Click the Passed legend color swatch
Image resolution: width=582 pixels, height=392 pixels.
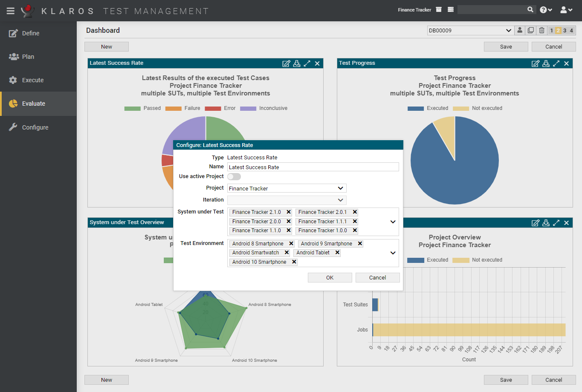132,109
